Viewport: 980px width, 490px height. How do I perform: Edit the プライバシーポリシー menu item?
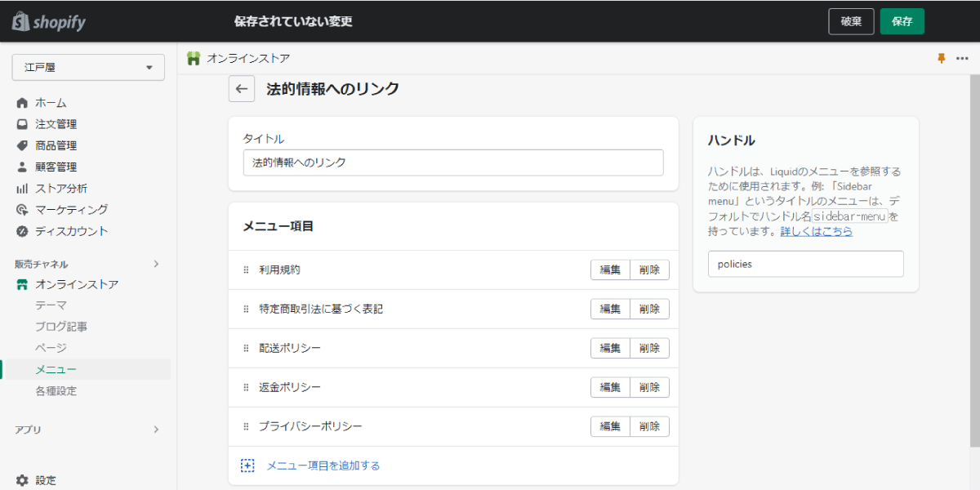610,426
